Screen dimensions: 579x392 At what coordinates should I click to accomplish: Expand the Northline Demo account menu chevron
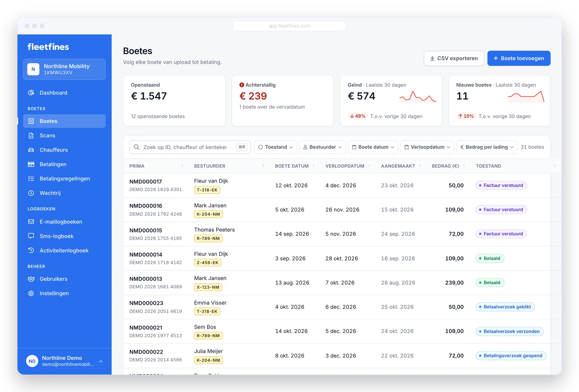(101, 361)
